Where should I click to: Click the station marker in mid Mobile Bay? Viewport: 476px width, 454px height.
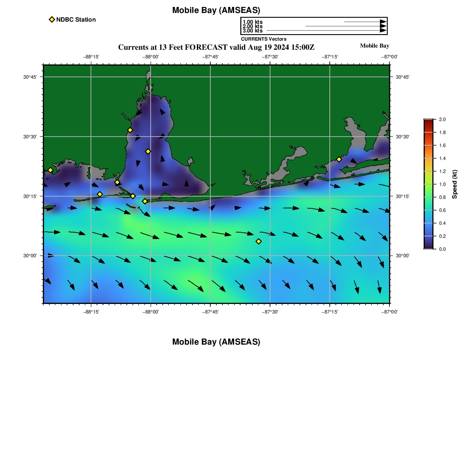148,151
